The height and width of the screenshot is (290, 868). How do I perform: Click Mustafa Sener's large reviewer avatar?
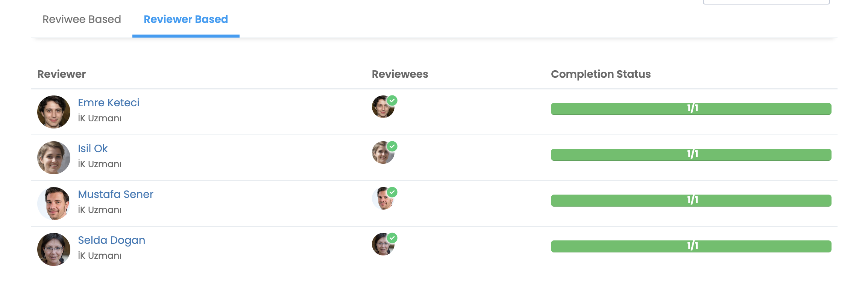click(54, 204)
